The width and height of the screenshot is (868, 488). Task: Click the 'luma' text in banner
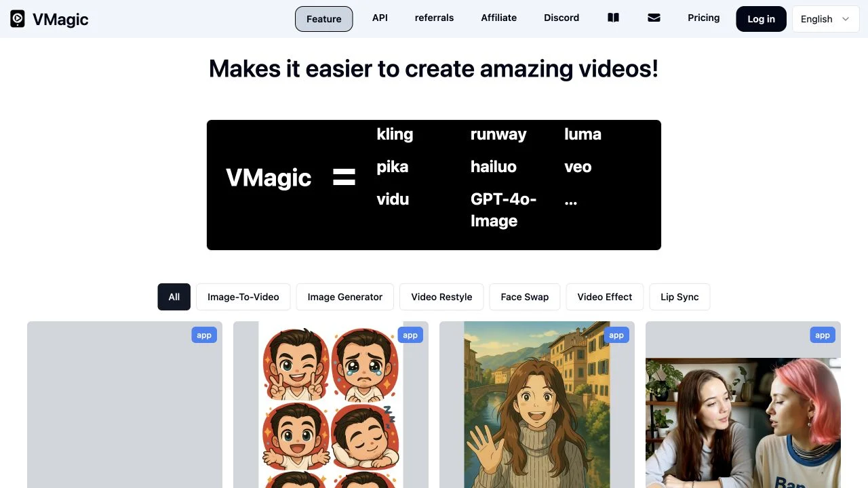point(583,134)
